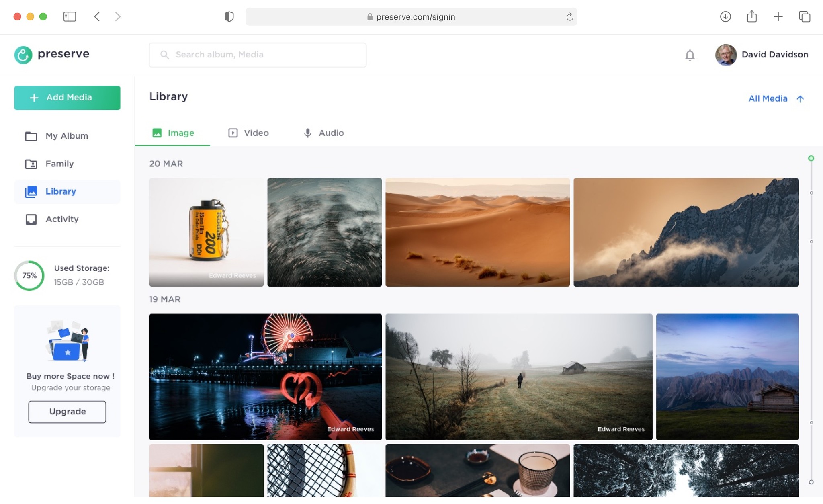Open the Family album folder
823x504 pixels.
point(59,164)
